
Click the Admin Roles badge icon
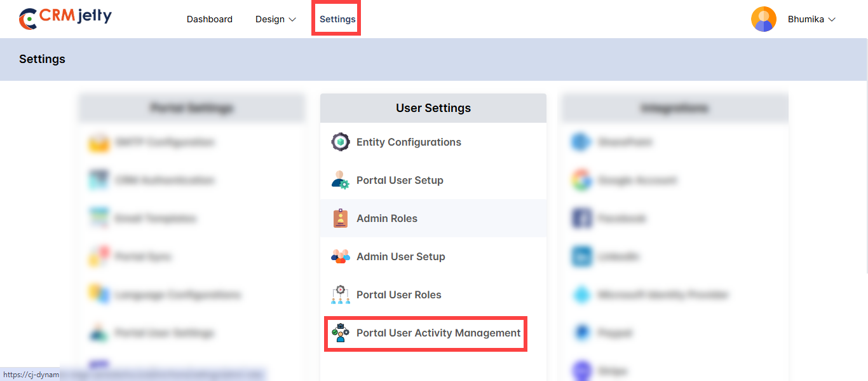point(341,218)
